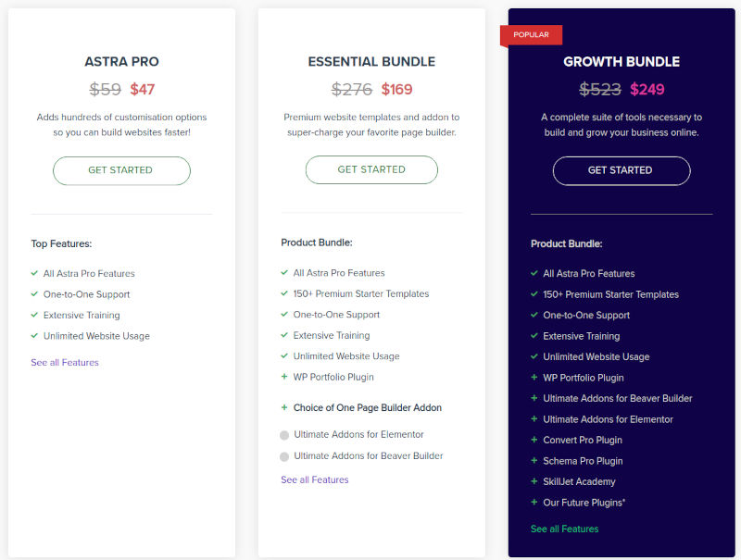This screenshot has height=560, width=741.
Task: Click checkmark beside Astra Pro One-to-One Support
Action: click(x=34, y=293)
